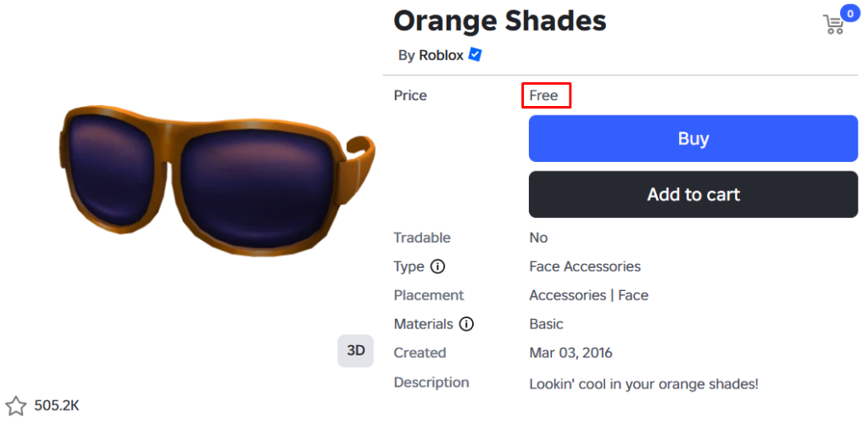Viewport: 868px width, 425px height.
Task: Click the item description text
Action: 643,383
